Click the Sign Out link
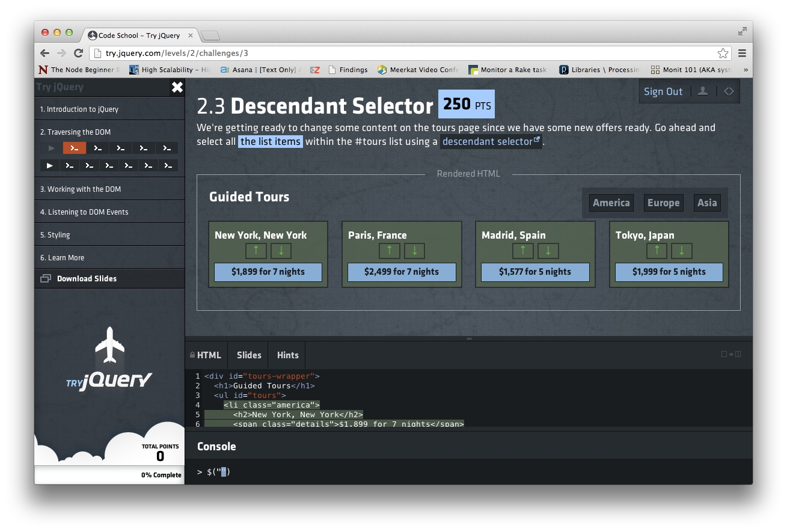 click(663, 91)
